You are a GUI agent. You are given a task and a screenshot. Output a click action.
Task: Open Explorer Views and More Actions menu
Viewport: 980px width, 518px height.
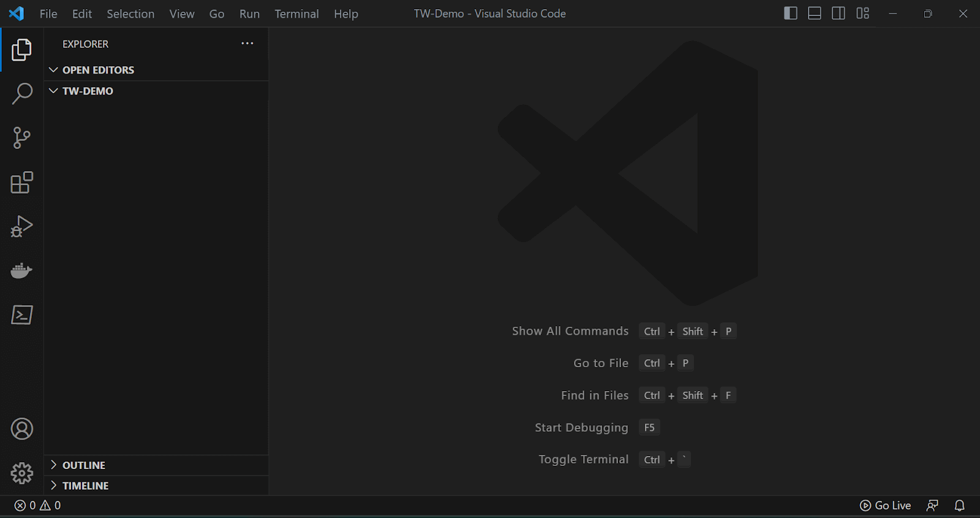[247, 44]
